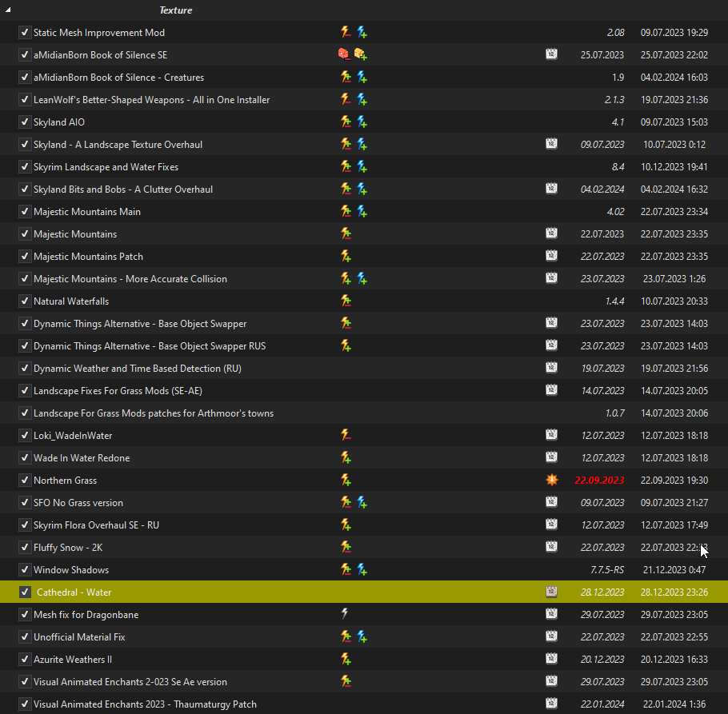Screen dimensions: 728x714
Task: Click install date 10.12.2023 19:41
Action: tap(674, 167)
